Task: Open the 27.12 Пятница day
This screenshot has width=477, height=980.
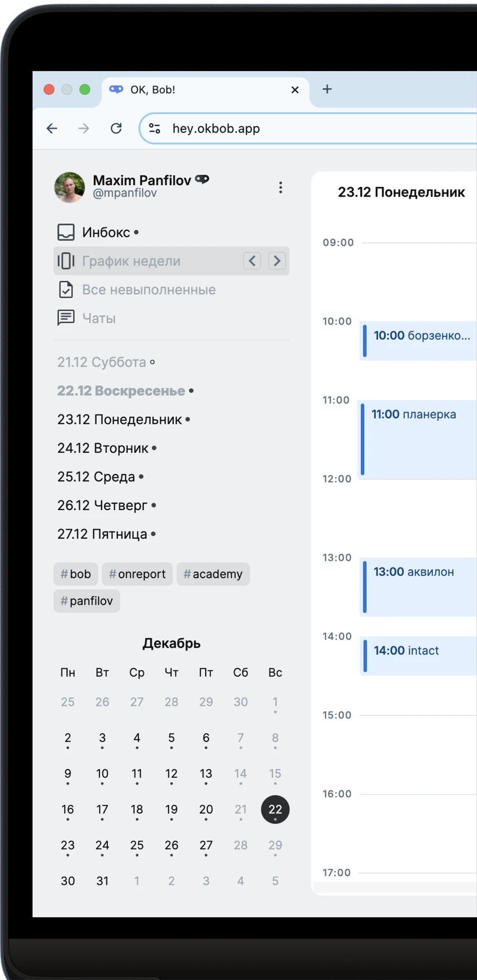Action: [x=102, y=534]
